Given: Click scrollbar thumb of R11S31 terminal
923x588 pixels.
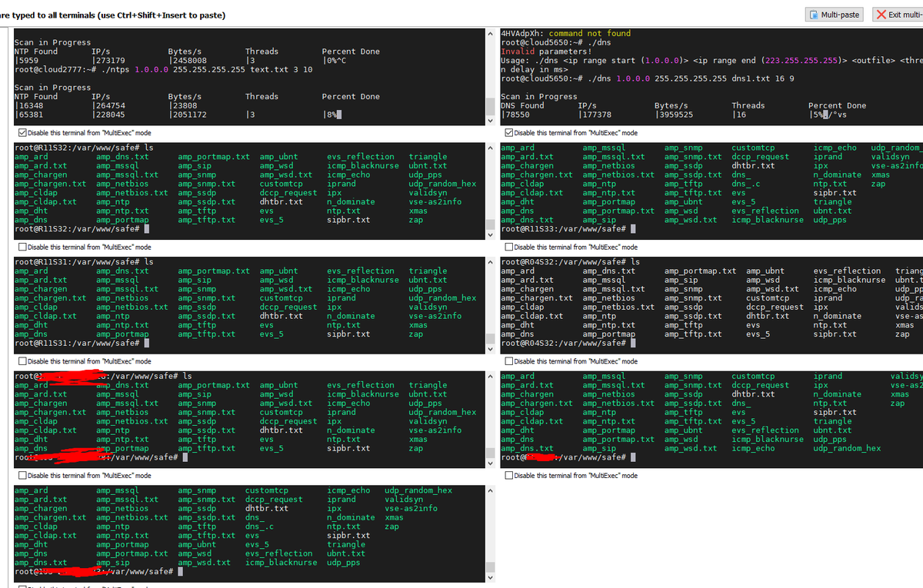Looking at the screenshot, I should point(492,338).
